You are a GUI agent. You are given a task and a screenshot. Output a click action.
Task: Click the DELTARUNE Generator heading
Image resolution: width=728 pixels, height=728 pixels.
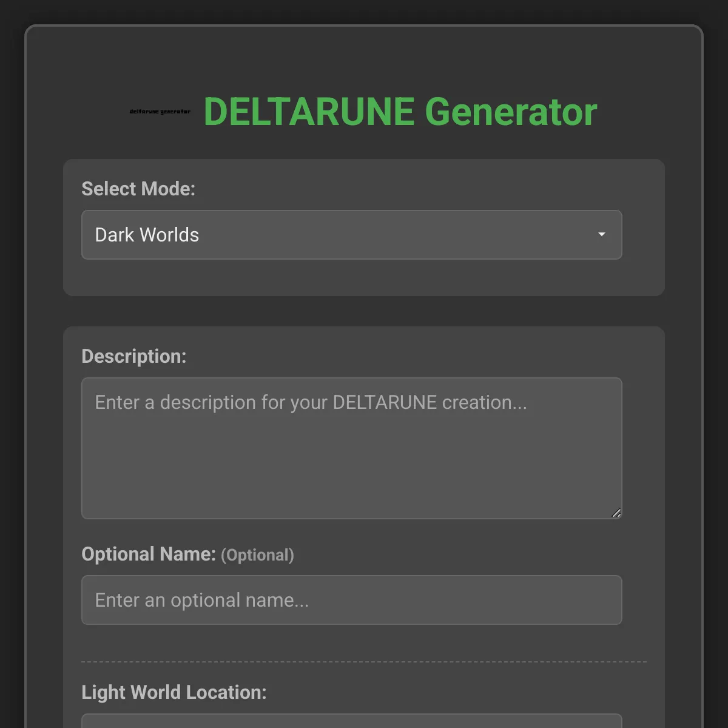click(400, 112)
